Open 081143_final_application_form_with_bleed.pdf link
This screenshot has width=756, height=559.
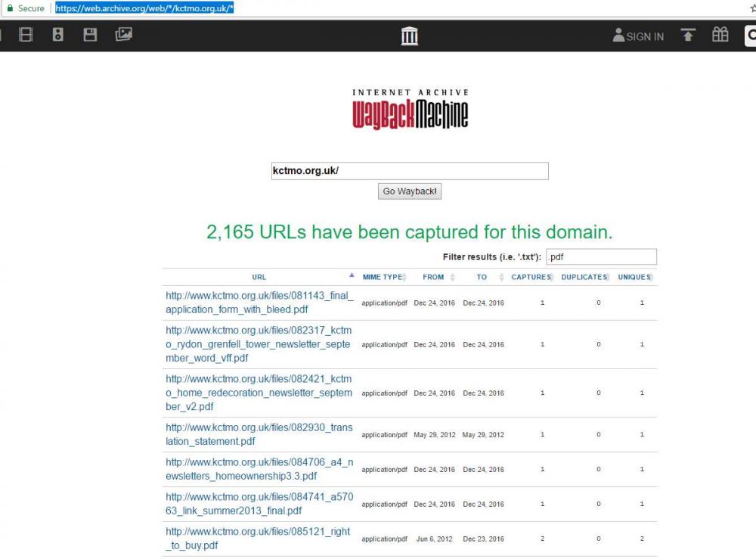259,303
